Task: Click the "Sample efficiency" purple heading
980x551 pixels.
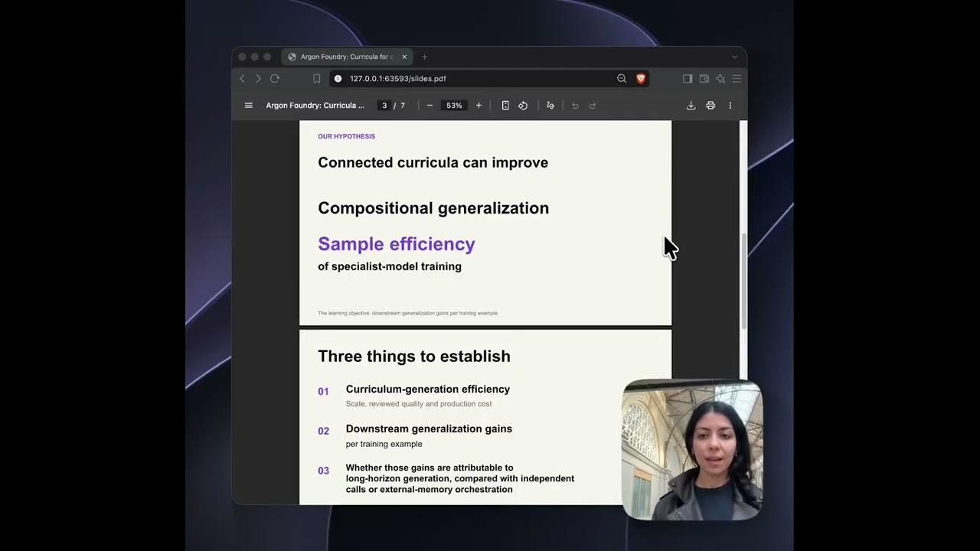Action: pos(397,244)
